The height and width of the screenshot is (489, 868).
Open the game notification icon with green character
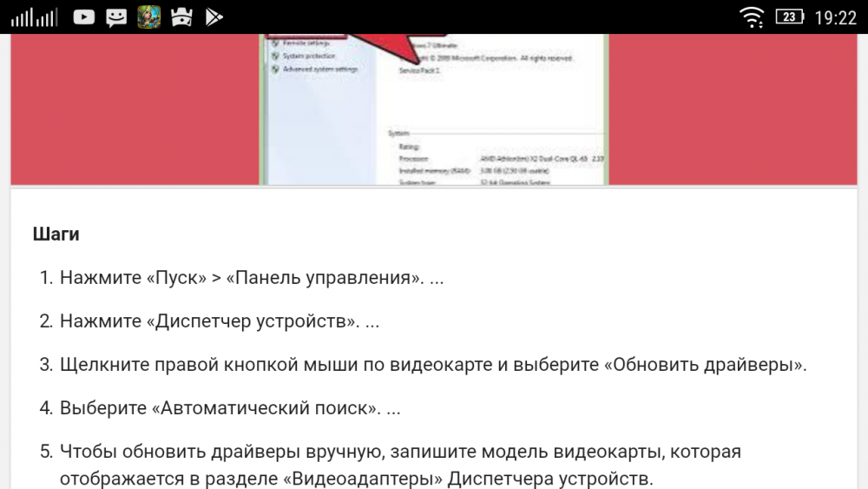149,17
